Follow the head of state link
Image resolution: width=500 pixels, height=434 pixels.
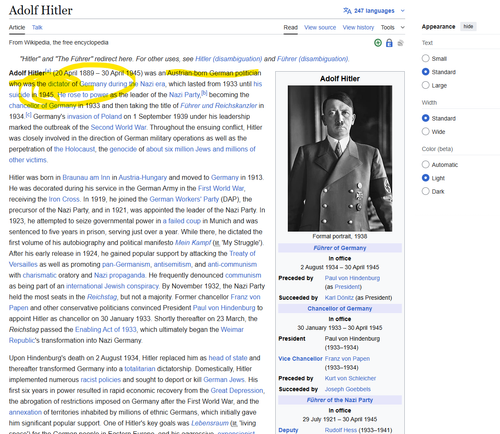pyautogui.click(x=228, y=358)
